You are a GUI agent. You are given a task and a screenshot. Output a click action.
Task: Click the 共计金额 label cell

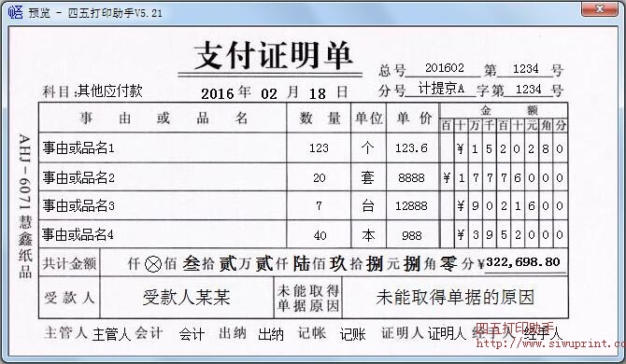[x=69, y=263]
